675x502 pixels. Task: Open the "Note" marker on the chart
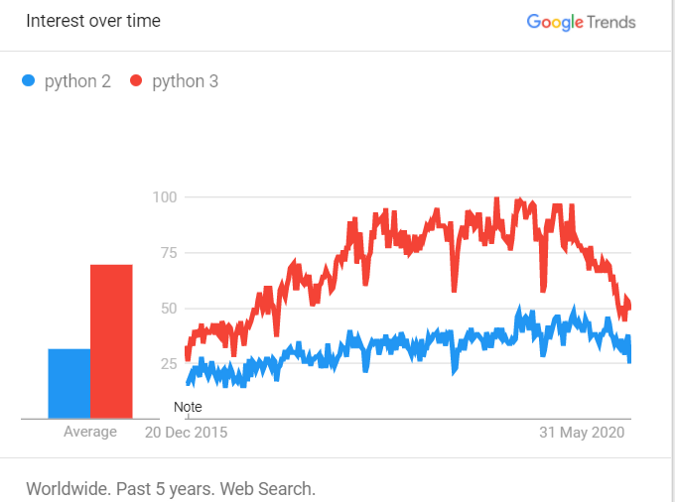(187, 407)
